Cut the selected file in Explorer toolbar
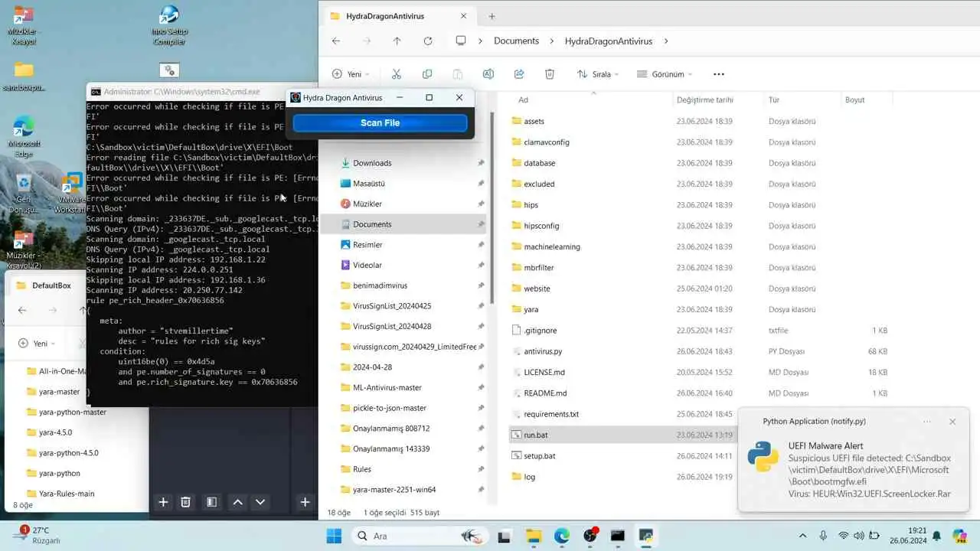 [397, 74]
